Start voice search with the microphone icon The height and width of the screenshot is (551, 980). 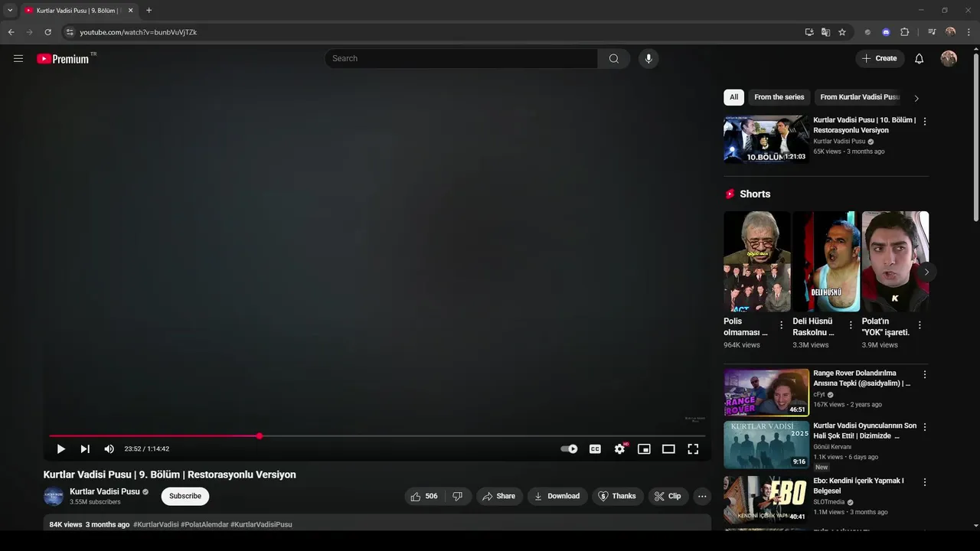coord(648,59)
